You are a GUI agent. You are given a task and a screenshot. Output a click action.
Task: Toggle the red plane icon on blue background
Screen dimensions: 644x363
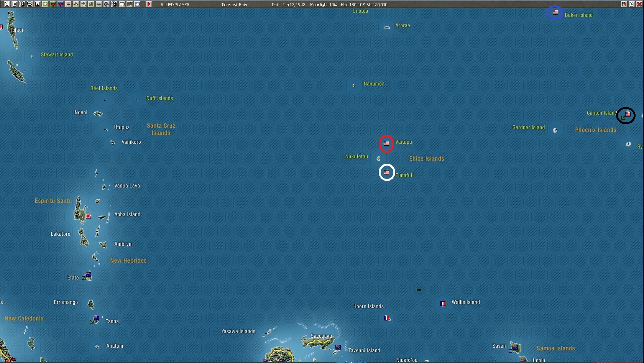[60, 4]
